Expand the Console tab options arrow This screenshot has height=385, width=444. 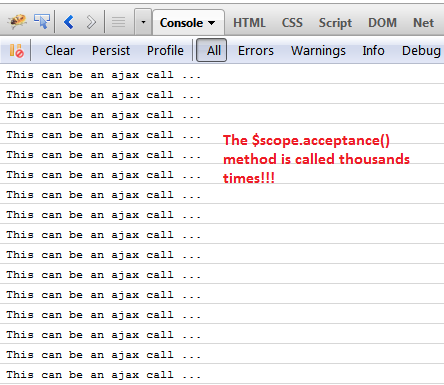click(x=211, y=23)
